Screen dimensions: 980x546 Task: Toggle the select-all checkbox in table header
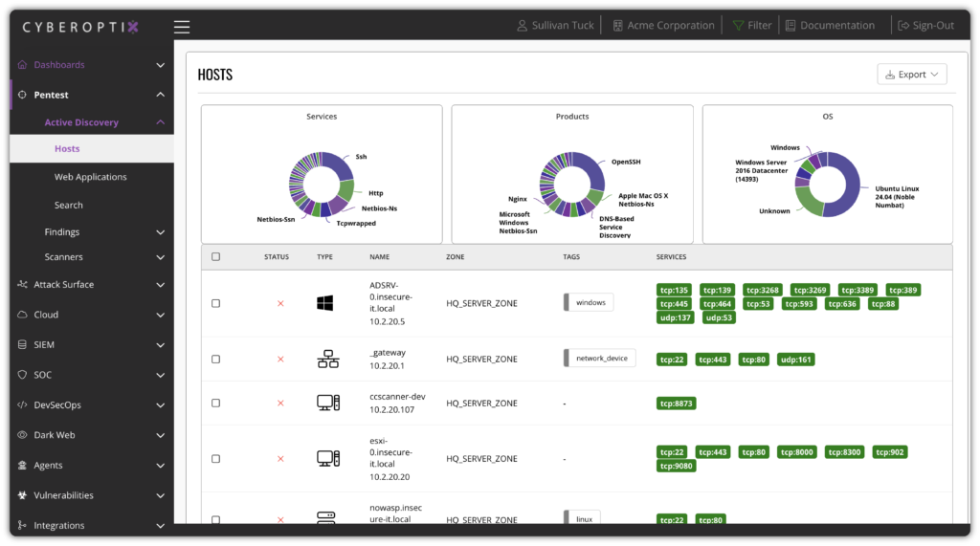coord(215,256)
